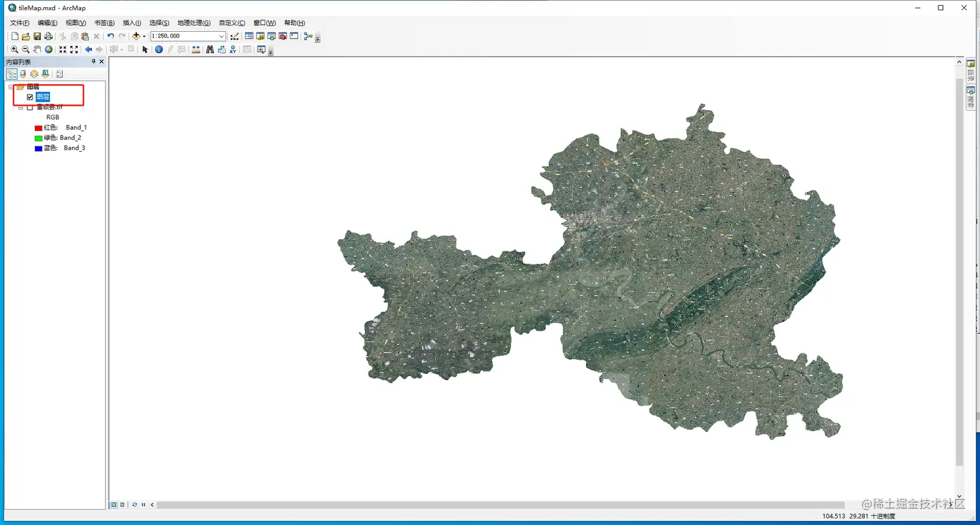Go back to previous extent
Viewport: 980px width, 525px height.
[88, 49]
